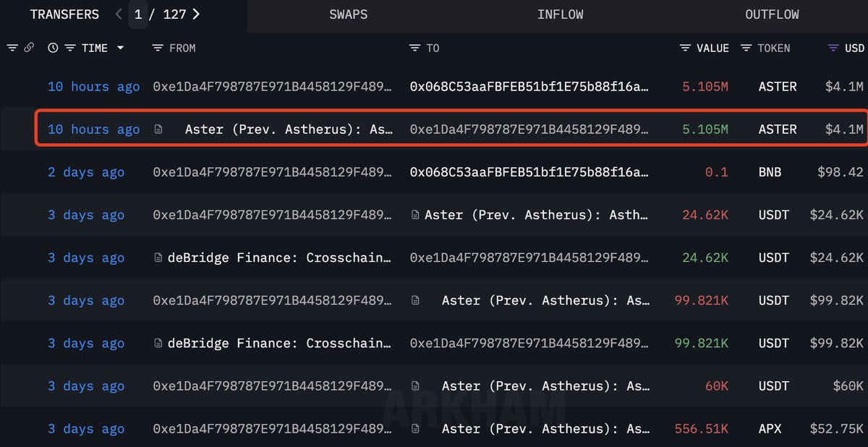Click contract icon beside deBridge Finance first row
The width and height of the screenshot is (868, 447).
[158, 257]
